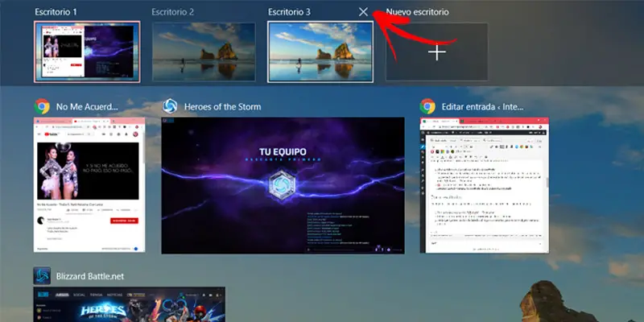Viewport: 644px width, 322px height.
Task: Click the Escritorio 1 label
Action: pyautogui.click(x=56, y=12)
